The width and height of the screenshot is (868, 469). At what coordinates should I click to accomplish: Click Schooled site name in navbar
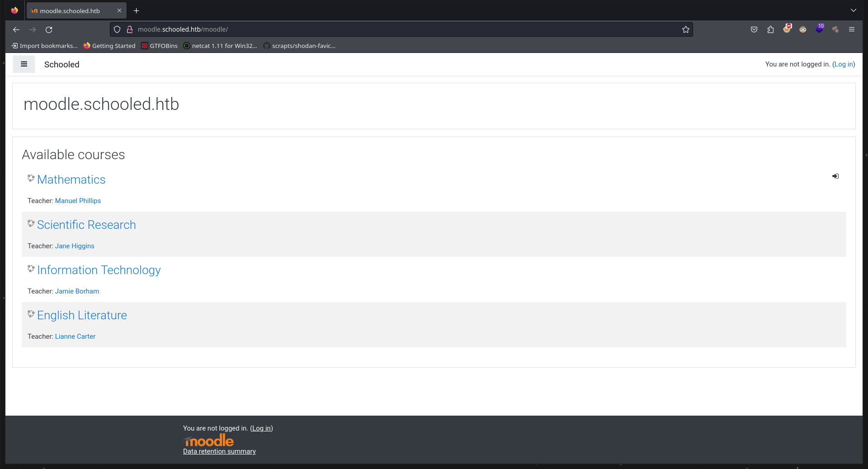pos(62,64)
